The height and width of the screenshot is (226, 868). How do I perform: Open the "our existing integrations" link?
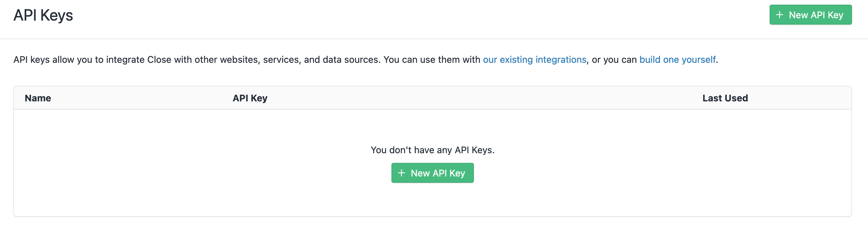[x=535, y=59]
